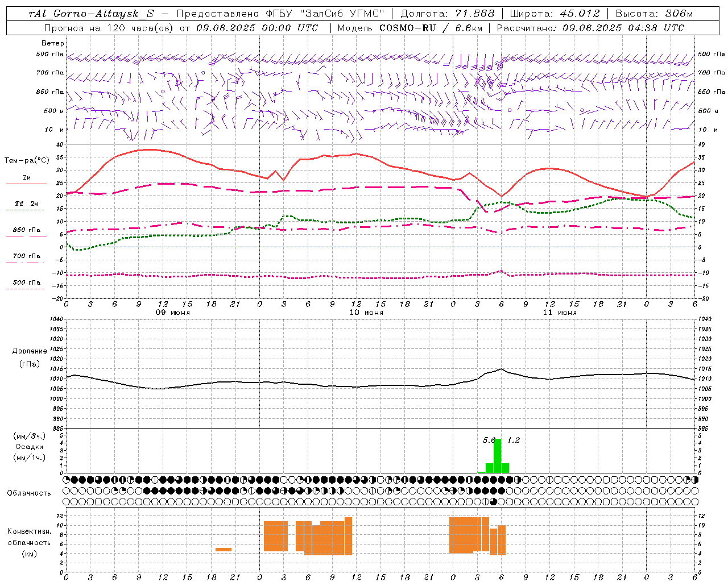The height and width of the screenshot is (582, 728).
Task: Click the Td 2м legend label
Action: click(x=26, y=203)
